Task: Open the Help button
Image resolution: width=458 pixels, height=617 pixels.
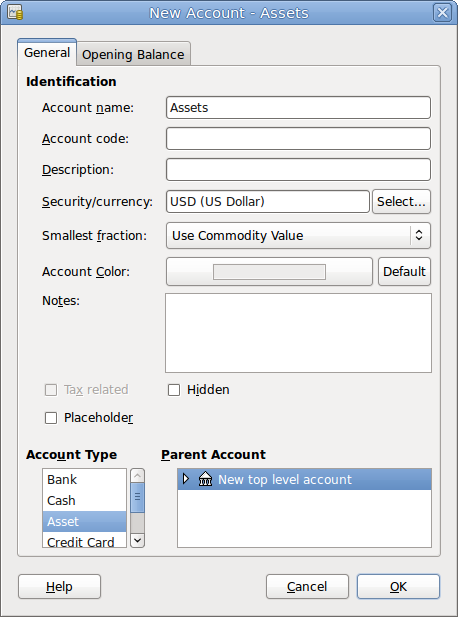Action: tap(59, 586)
